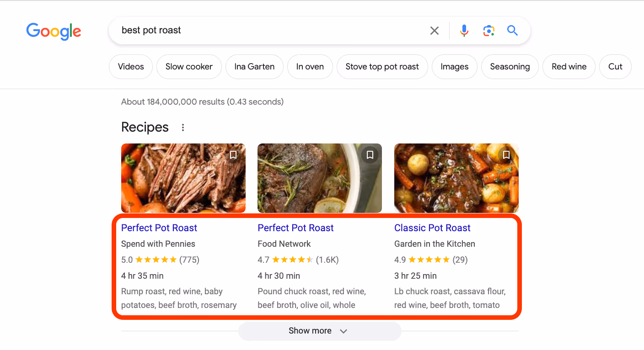Click the 'Rump roast, red wine, baby' ingredients
The width and height of the screenshot is (644, 350).
pyautogui.click(x=179, y=298)
